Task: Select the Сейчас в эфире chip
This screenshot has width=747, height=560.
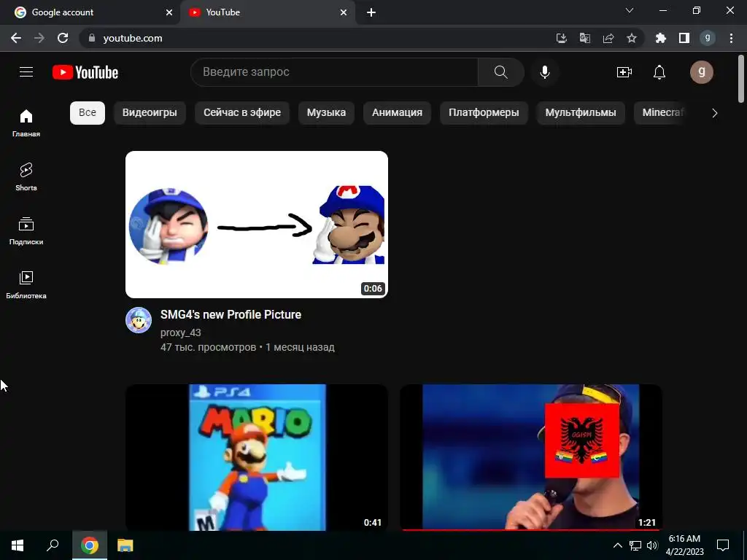Action: [242, 113]
